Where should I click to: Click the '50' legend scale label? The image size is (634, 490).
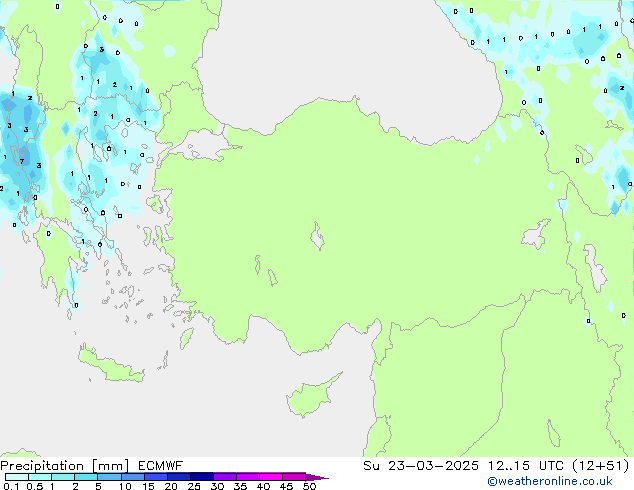click(309, 486)
